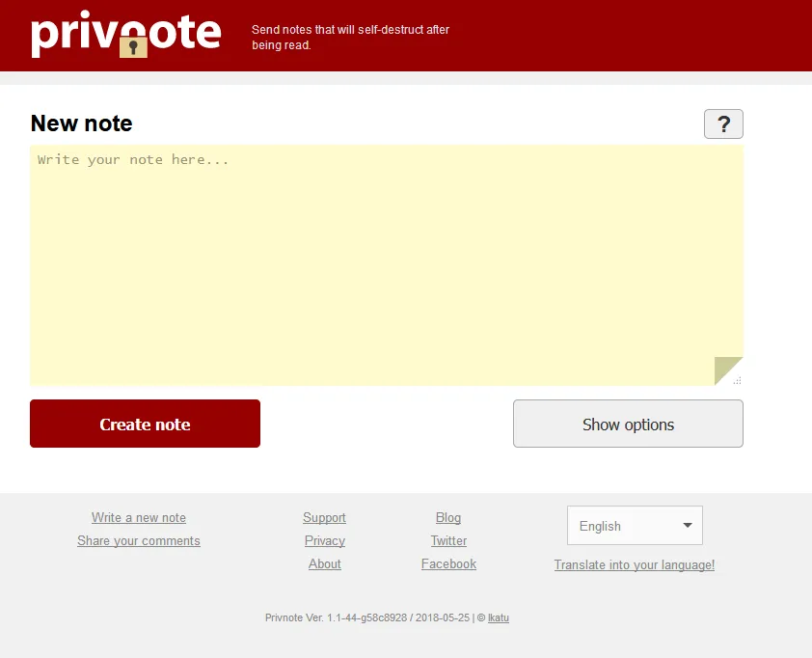Open the Privacy link
The image size is (812, 658).
click(x=325, y=541)
